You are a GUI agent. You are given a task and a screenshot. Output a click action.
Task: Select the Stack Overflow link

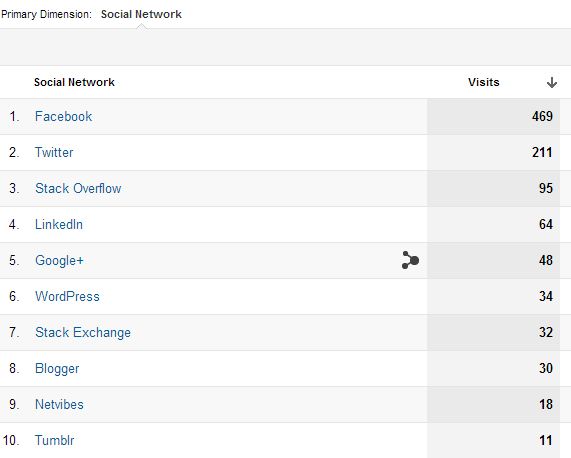coord(78,188)
